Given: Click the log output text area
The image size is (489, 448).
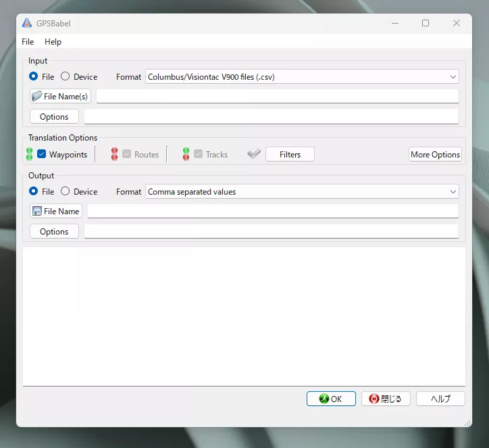Looking at the screenshot, I should [x=244, y=317].
